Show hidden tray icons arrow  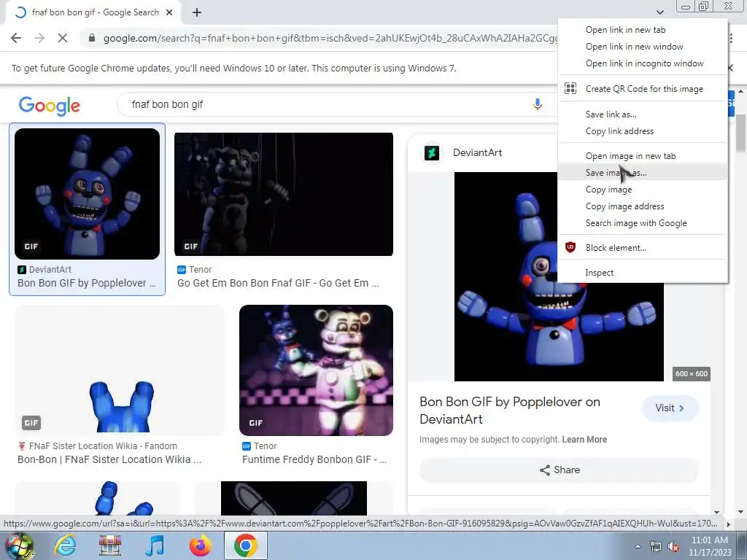638,547
